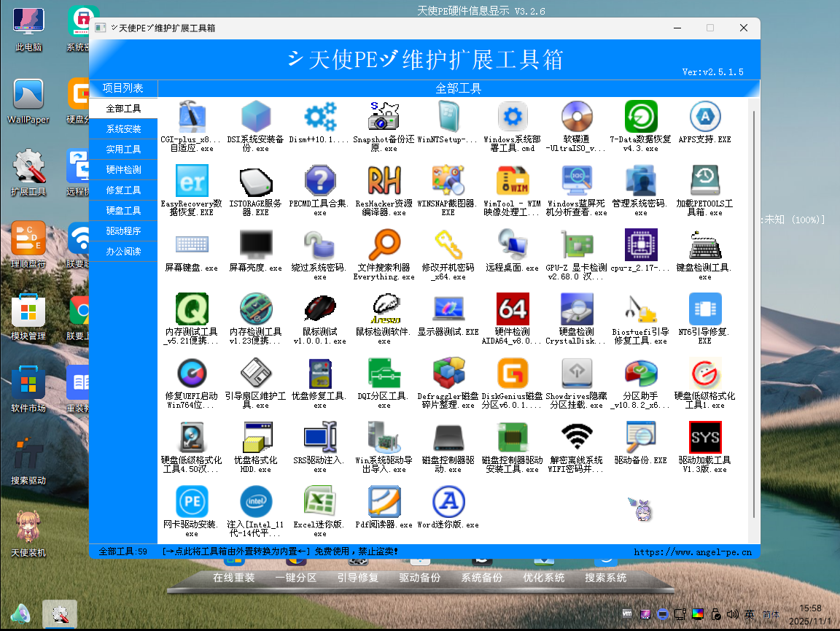Launch Defraggler disk defragmentation tool
This screenshot has width=840, height=631.
pos(448,374)
